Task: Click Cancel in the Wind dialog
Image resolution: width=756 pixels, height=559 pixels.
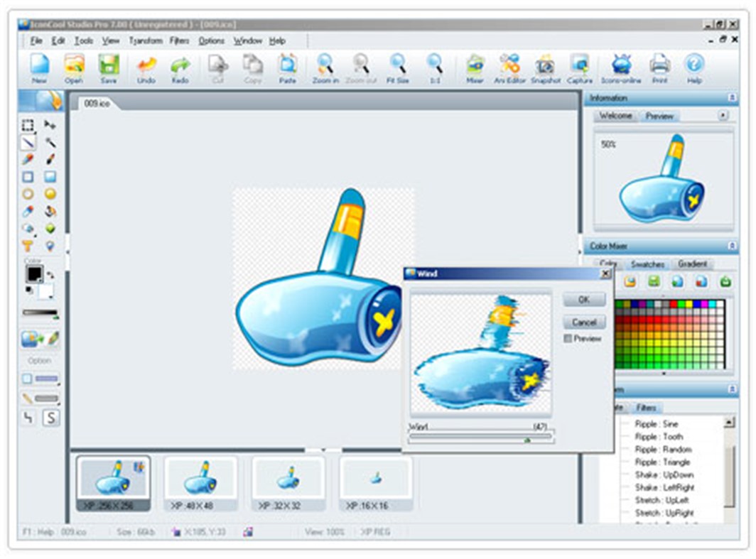Action: 584,322
